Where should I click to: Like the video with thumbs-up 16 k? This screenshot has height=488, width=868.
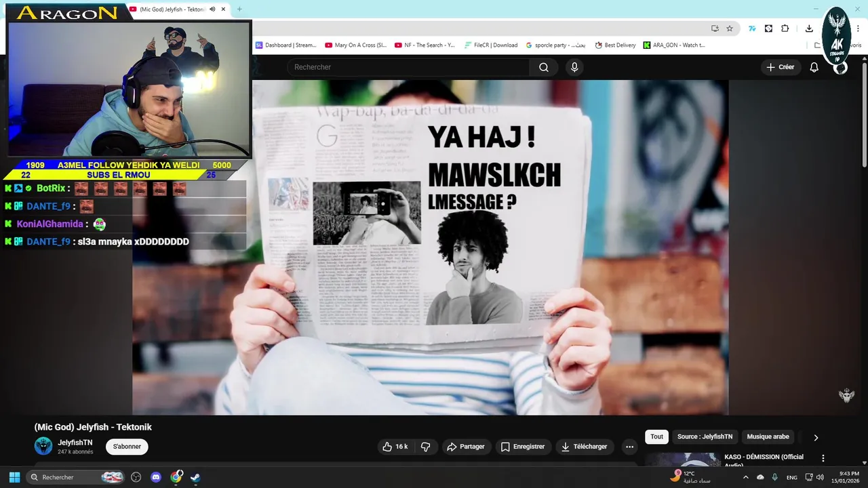(395, 447)
